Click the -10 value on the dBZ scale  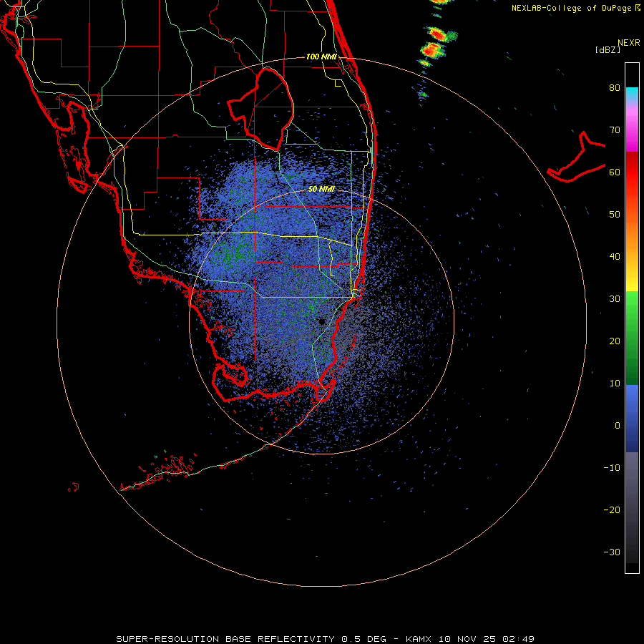pyautogui.click(x=612, y=468)
